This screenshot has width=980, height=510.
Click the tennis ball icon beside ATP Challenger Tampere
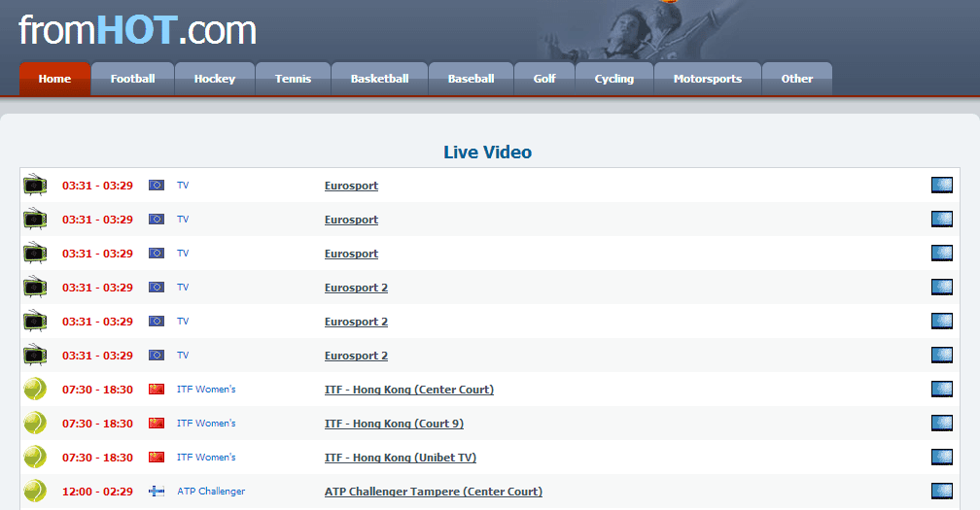35,492
